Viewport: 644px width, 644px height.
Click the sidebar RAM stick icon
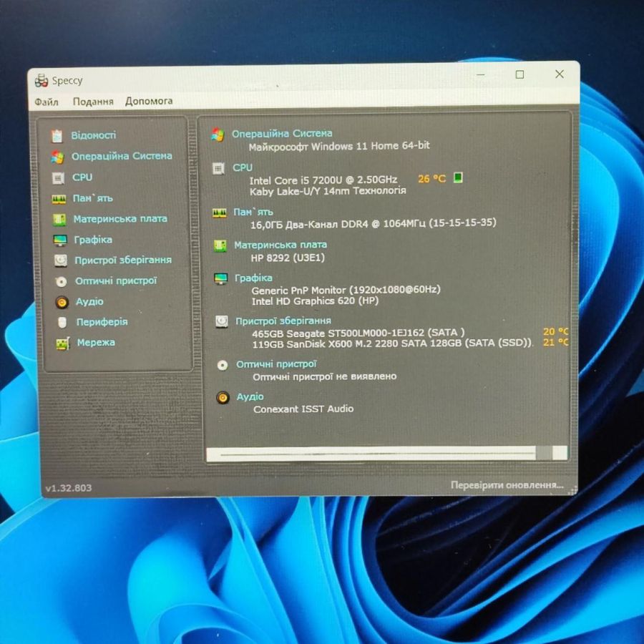(x=59, y=199)
